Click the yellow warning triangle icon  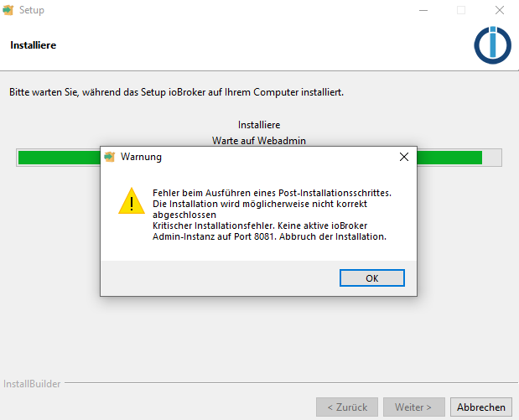pos(132,201)
